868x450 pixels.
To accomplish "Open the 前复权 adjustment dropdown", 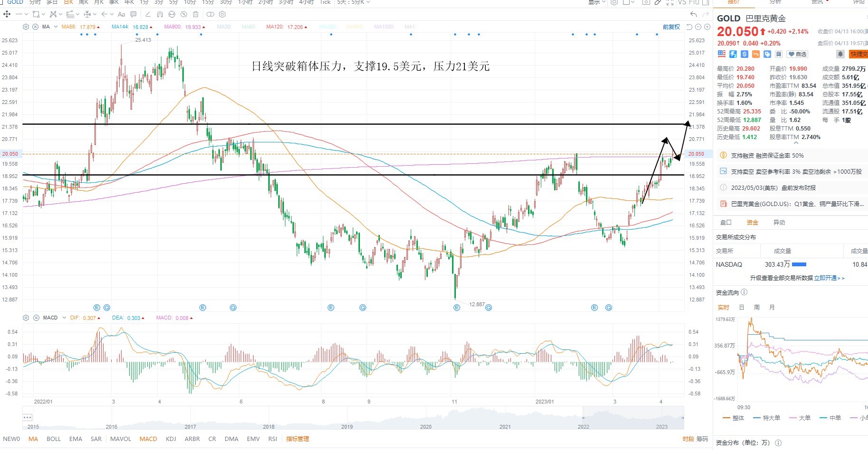I will click(x=671, y=27).
